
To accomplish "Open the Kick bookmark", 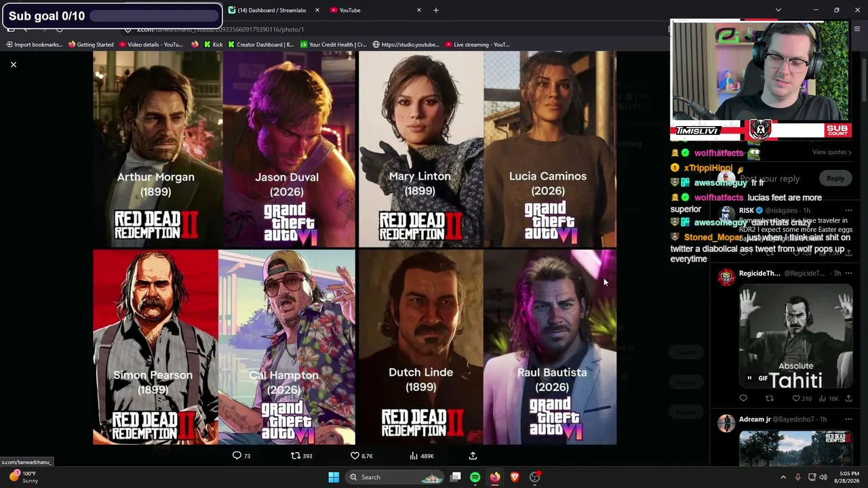I will click(213, 45).
